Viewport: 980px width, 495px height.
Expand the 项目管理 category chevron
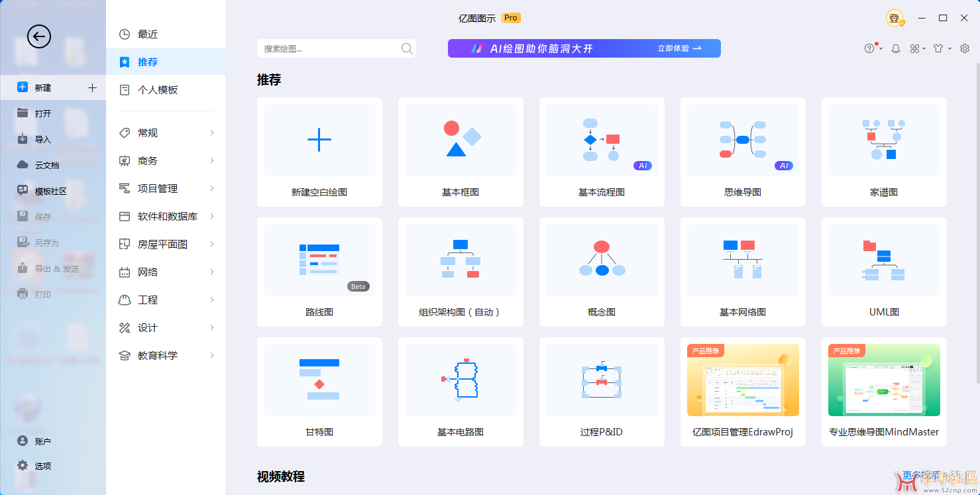point(212,189)
